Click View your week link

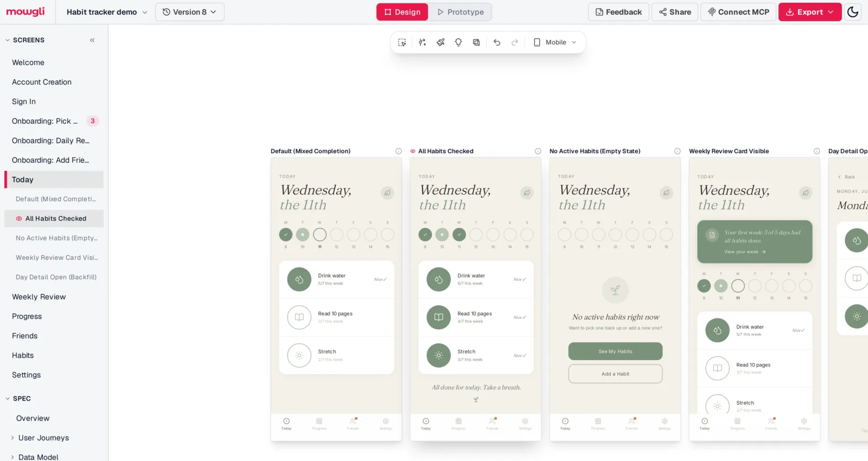(x=745, y=252)
